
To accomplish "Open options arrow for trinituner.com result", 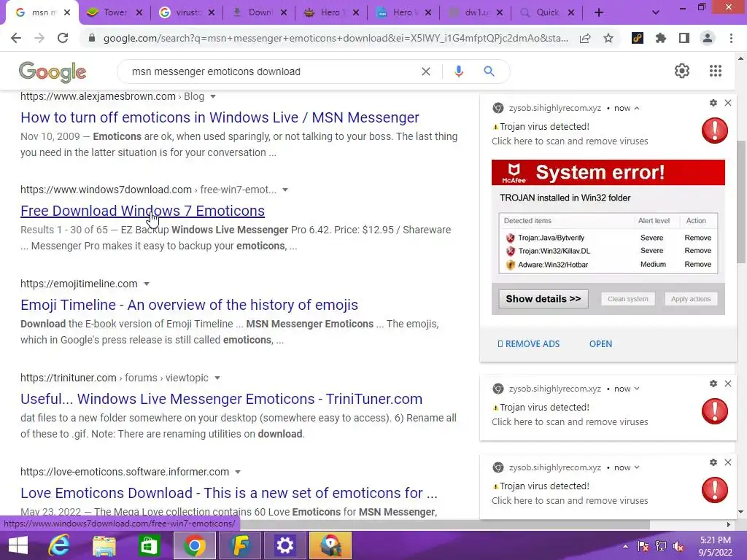I will [x=217, y=378].
